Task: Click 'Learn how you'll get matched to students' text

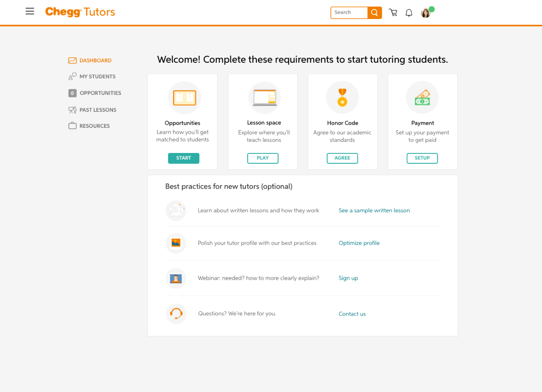Action: [x=183, y=136]
